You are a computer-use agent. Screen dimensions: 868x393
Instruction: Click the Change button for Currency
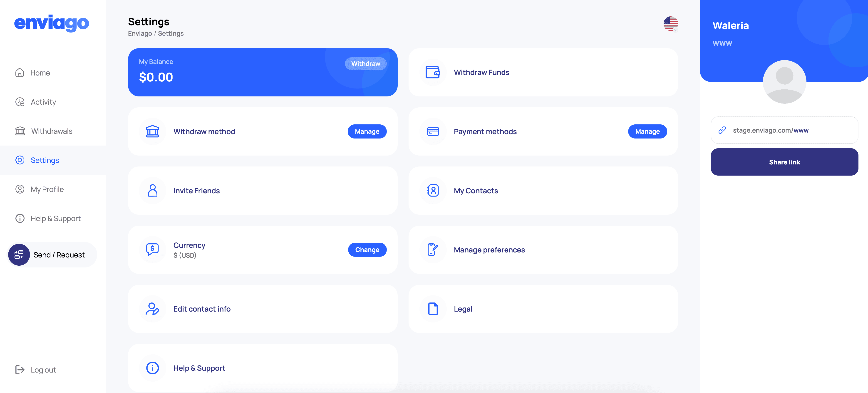tap(367, 249)
